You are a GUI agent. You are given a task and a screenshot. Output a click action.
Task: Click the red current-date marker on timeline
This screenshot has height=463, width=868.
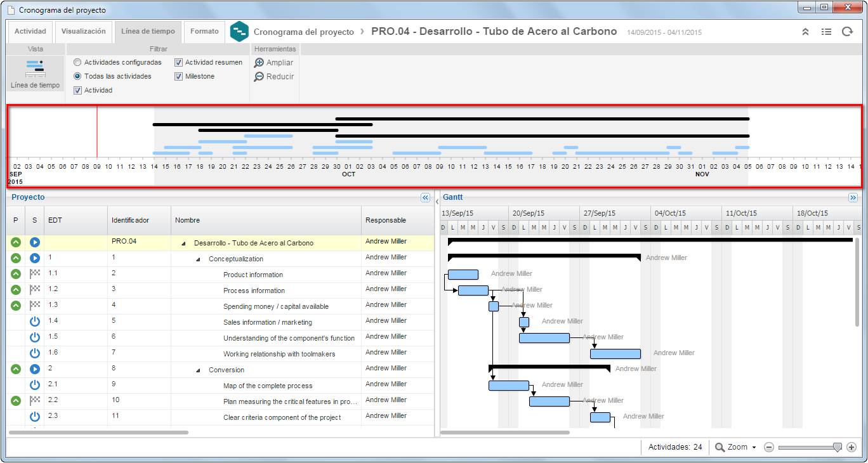97,131
